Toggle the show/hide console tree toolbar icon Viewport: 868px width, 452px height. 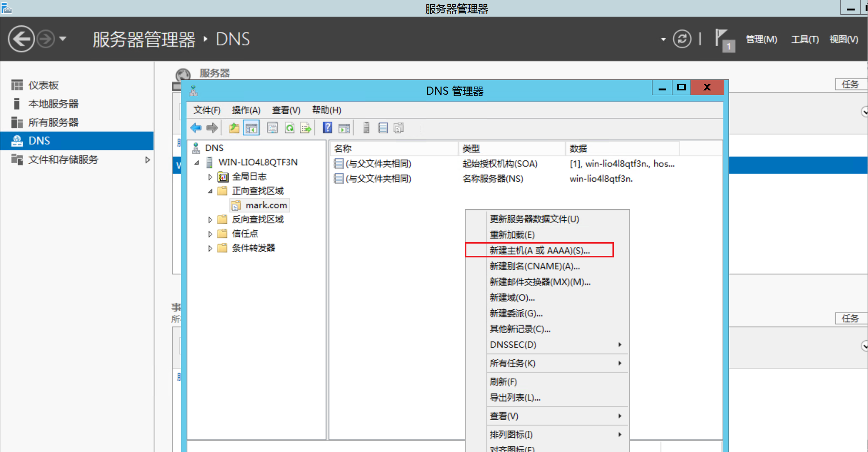click(x=251, y=128)
